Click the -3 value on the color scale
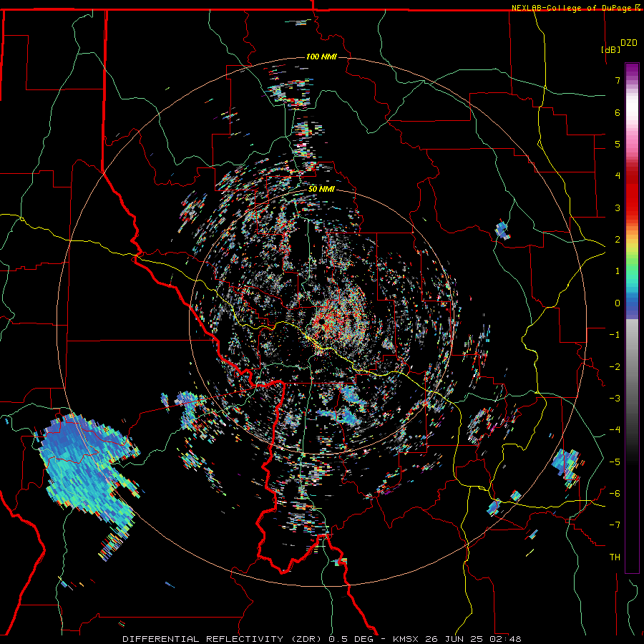This screenshot has width=644, height=644. point(615,399)
